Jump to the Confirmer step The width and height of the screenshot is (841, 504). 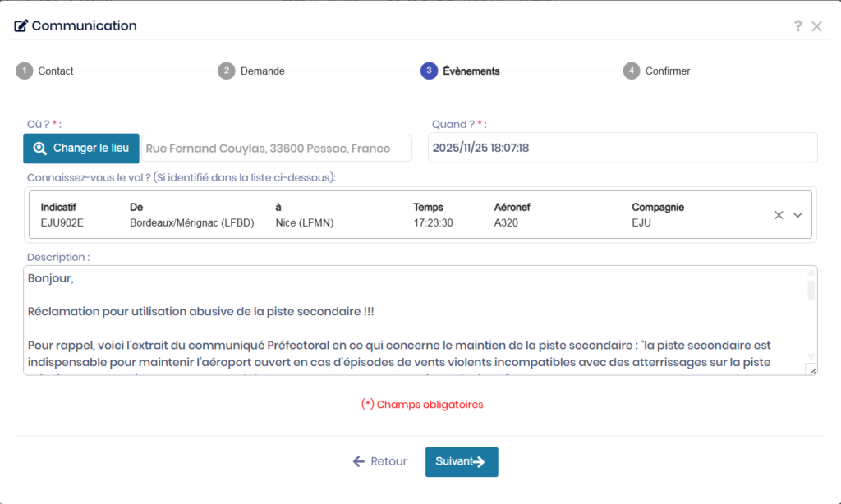(667, 71)
